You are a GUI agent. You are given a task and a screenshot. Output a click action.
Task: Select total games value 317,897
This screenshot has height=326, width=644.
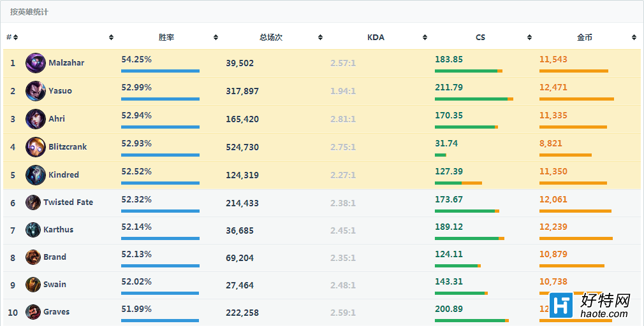point(242,91)
